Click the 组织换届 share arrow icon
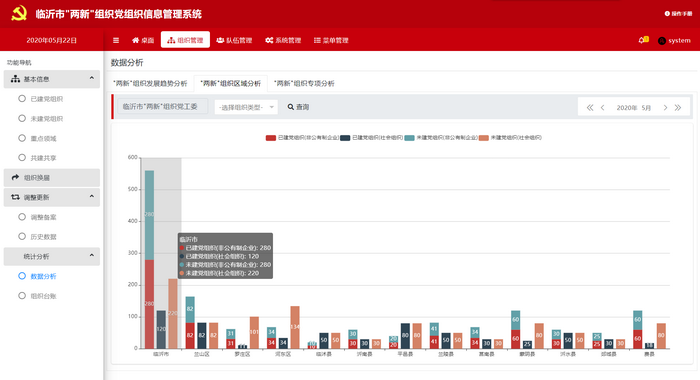The image size is (700, 380). click(15, 177)
